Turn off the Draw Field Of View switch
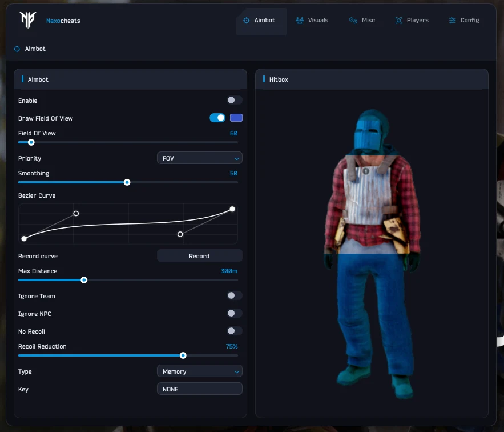504x432 pixels. (x=217, y=118)
